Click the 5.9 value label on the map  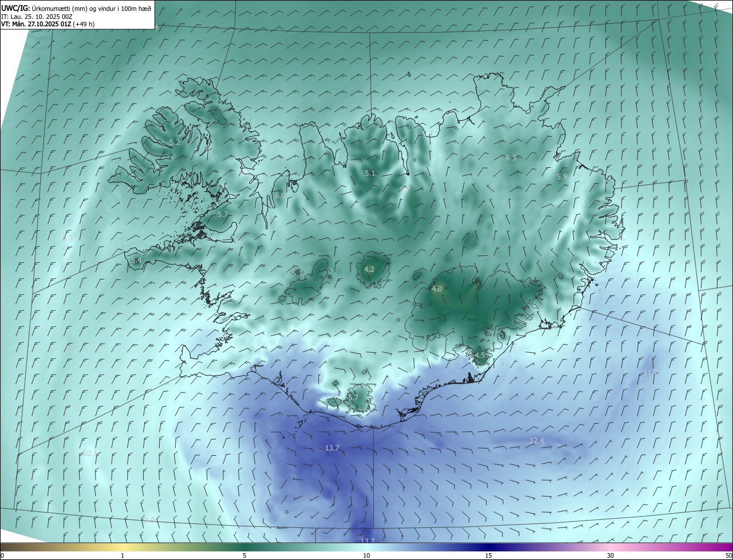[562, 177]
